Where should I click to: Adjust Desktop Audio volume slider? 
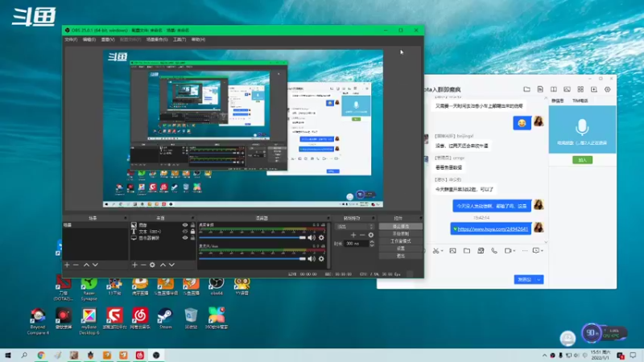253,237
